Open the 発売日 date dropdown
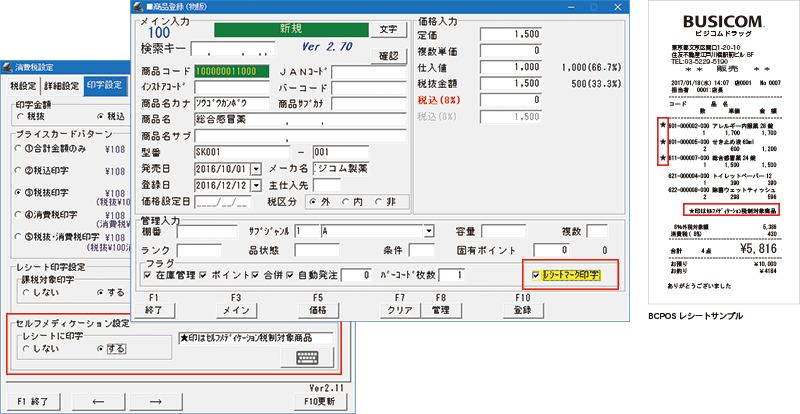Viewport: 800px width, 414px height. (x=256, y=169)
